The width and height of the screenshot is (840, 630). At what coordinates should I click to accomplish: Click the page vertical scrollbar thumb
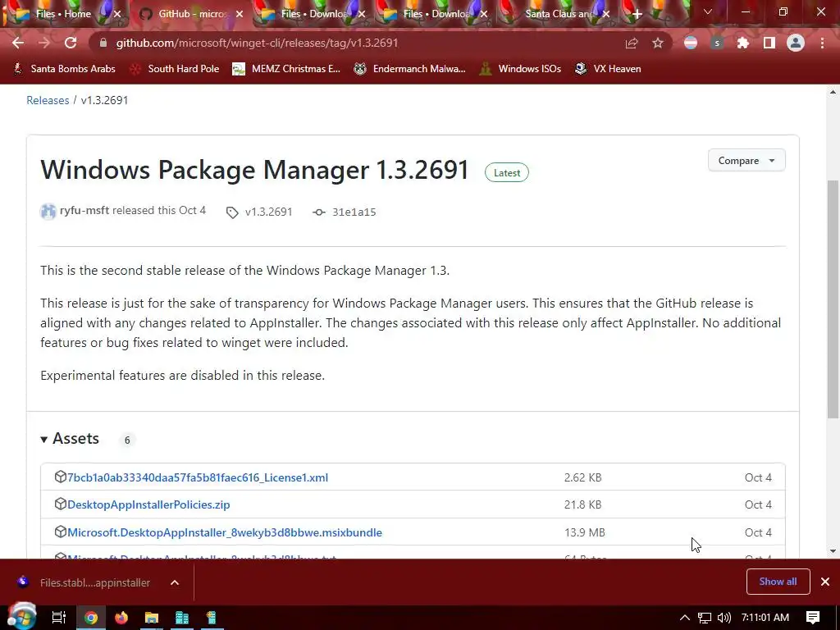pos(833,299)
